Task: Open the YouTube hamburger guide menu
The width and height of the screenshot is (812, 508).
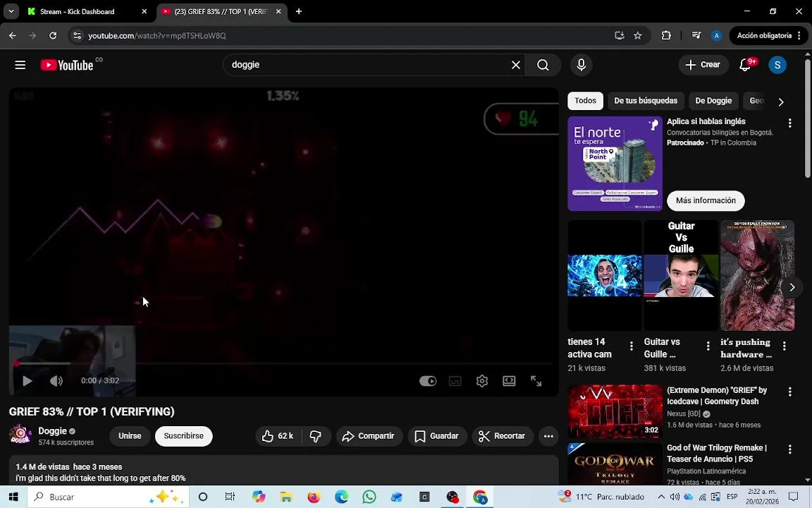Action: click(x=20, y=65)
